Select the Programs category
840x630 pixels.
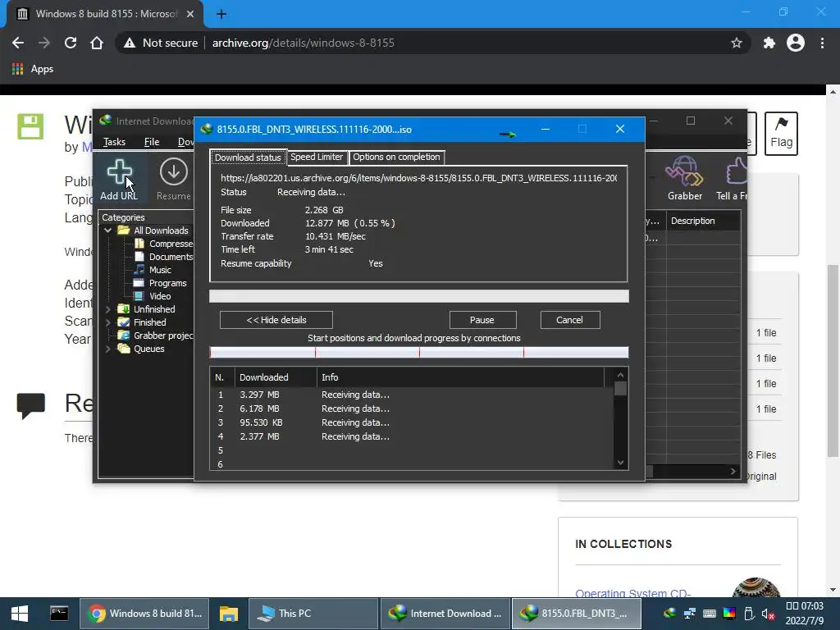click(160, 283)
